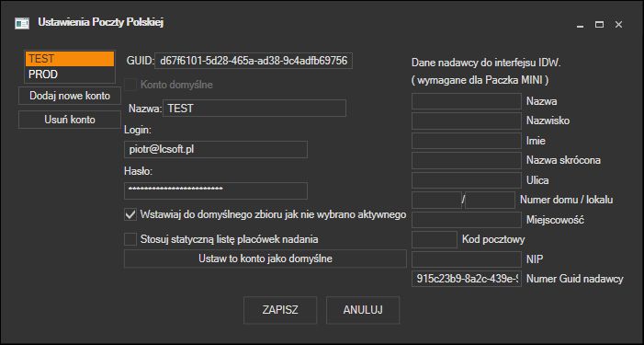The height and width of the screenshot is (345, 644).
Task: Click the house number field before the slash
Action: tap(436, 200)
